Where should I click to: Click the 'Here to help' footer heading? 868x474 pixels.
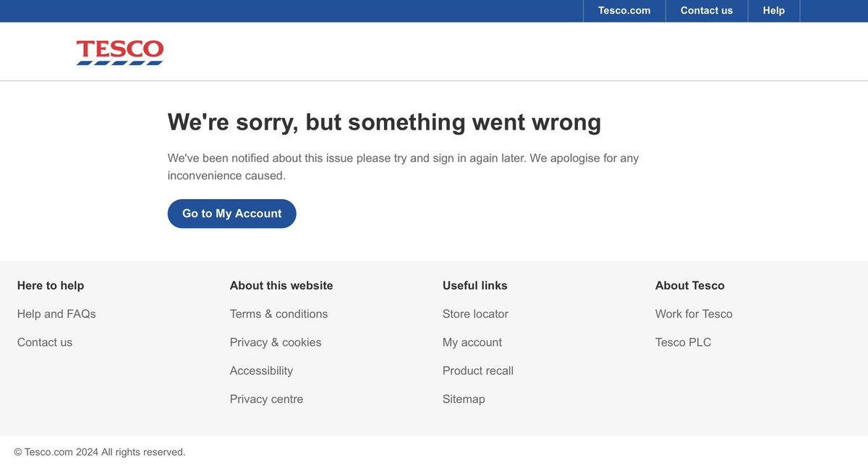pos(51,286)
